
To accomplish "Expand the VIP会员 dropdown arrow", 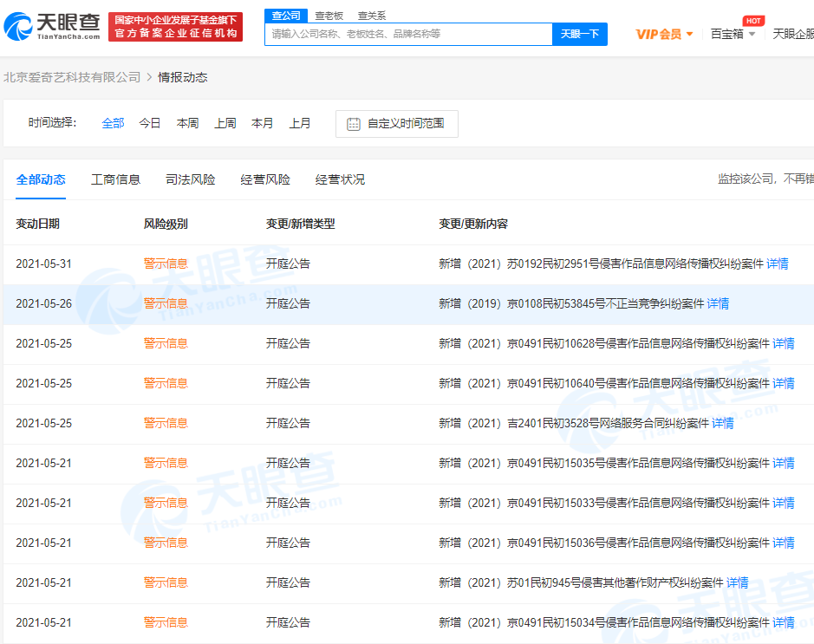I will point(689,35).
